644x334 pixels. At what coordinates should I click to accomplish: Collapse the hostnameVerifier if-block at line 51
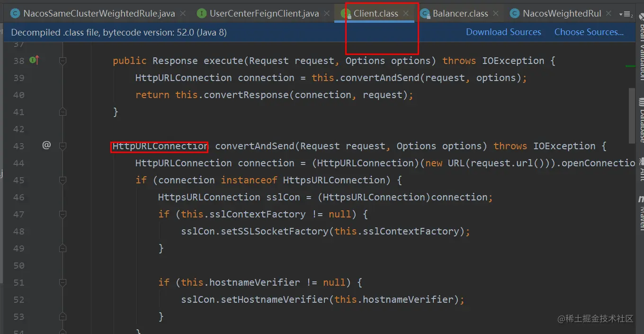point(63,282)
